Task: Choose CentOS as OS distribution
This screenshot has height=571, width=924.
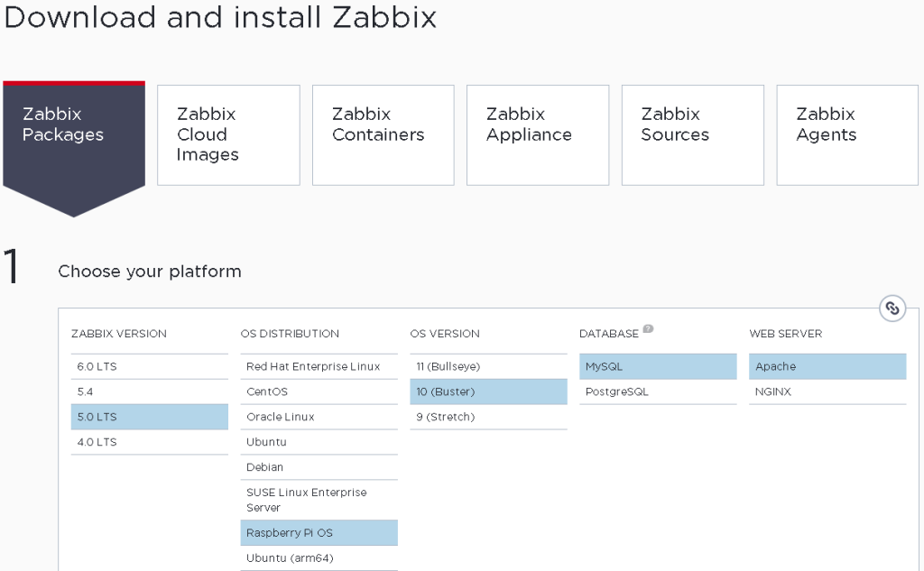Action: 319,392
